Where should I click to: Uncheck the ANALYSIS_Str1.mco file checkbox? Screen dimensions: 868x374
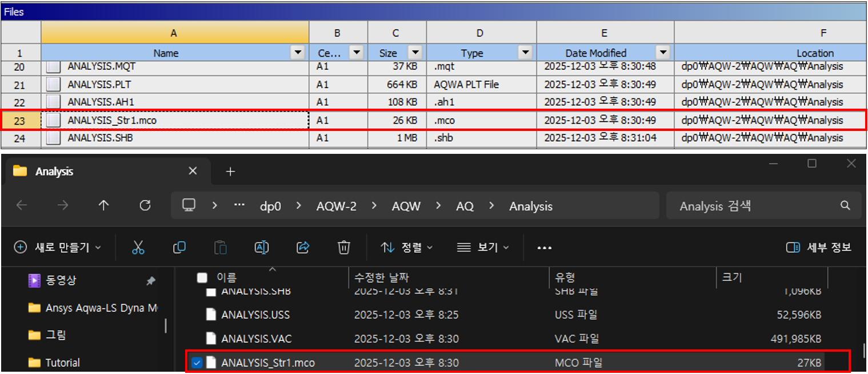point(197,363)
